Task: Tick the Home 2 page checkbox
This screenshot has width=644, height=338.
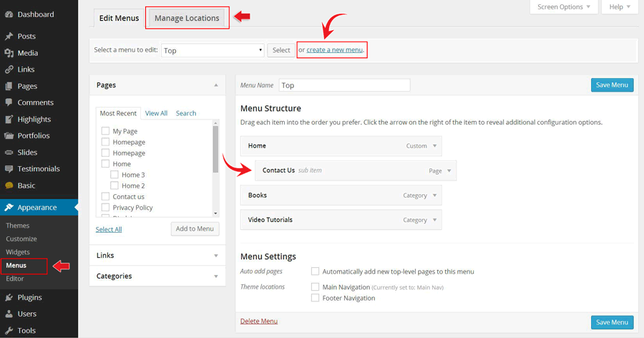Action: pos(114,185)
